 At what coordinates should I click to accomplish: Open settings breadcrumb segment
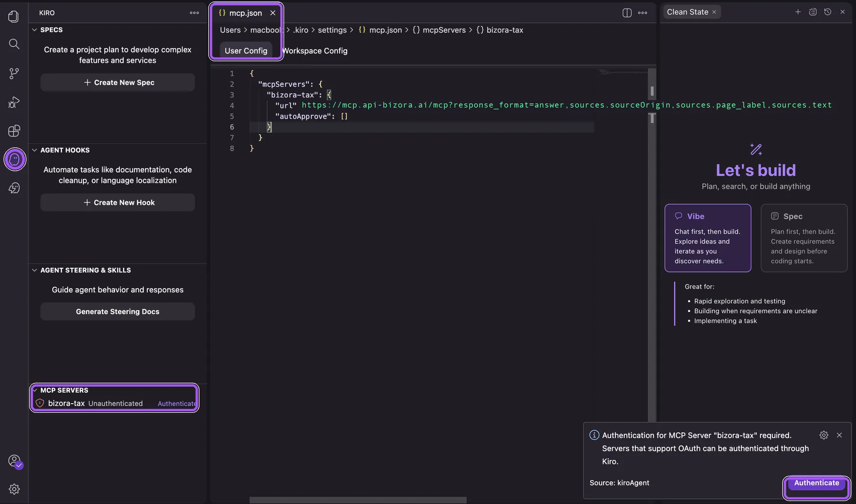(x=332, y=30)
